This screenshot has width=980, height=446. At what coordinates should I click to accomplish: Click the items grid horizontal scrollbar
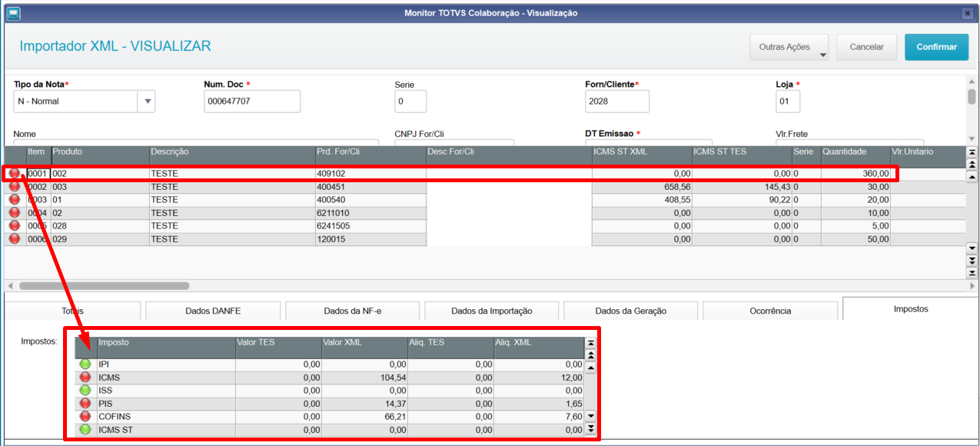coord(104,285)
